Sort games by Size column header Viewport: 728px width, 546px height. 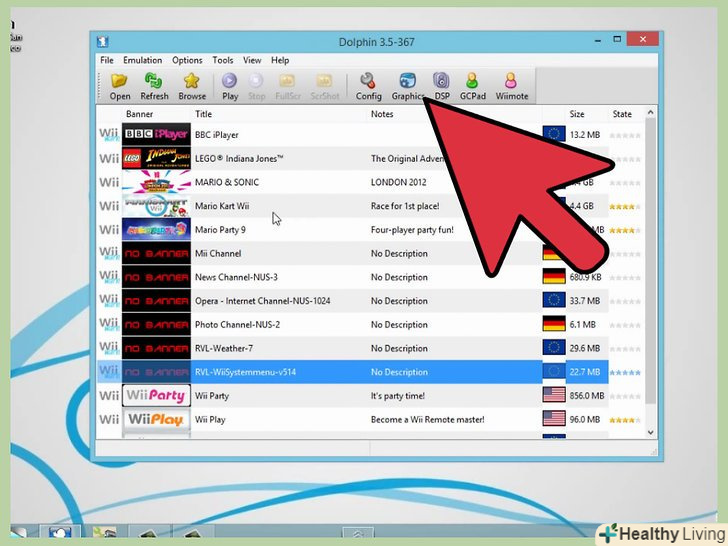[x=577, y=114]
